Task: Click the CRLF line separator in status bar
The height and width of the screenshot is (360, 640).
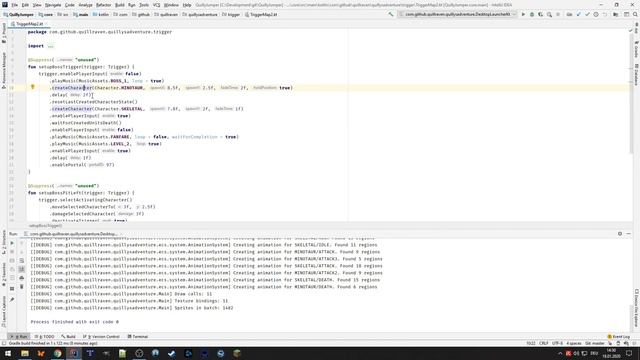Action: pos(544,343)
